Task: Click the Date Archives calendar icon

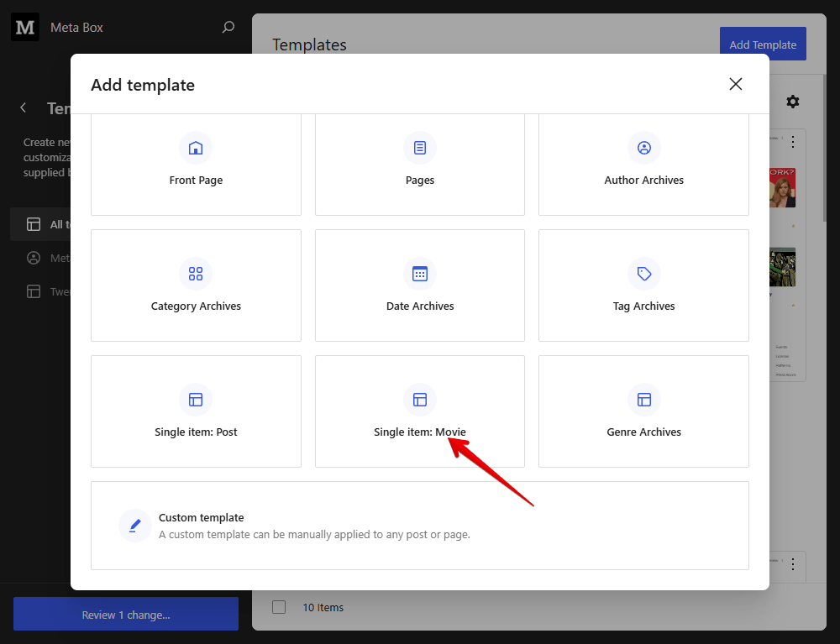Action: point(420,274)
